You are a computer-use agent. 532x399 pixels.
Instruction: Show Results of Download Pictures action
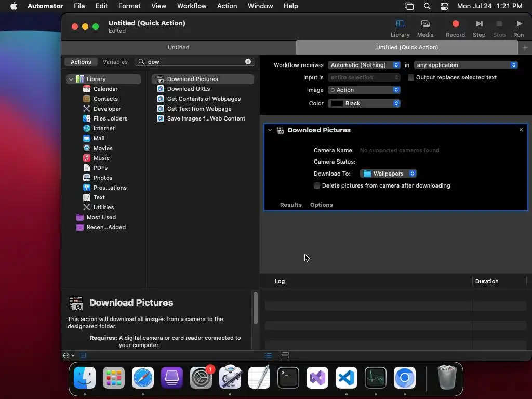pos(290,205)
